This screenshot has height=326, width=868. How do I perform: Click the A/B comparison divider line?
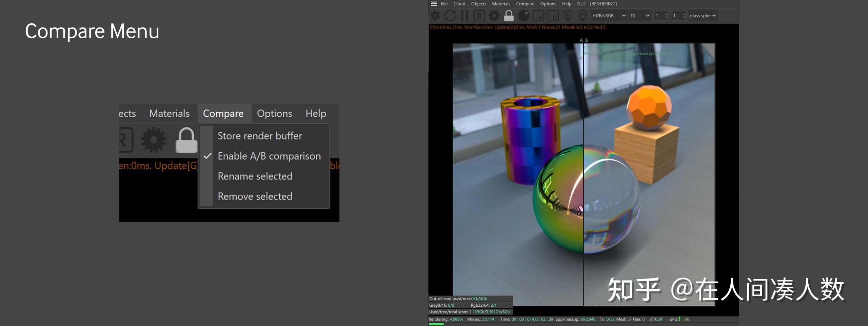tap(583, 170)
